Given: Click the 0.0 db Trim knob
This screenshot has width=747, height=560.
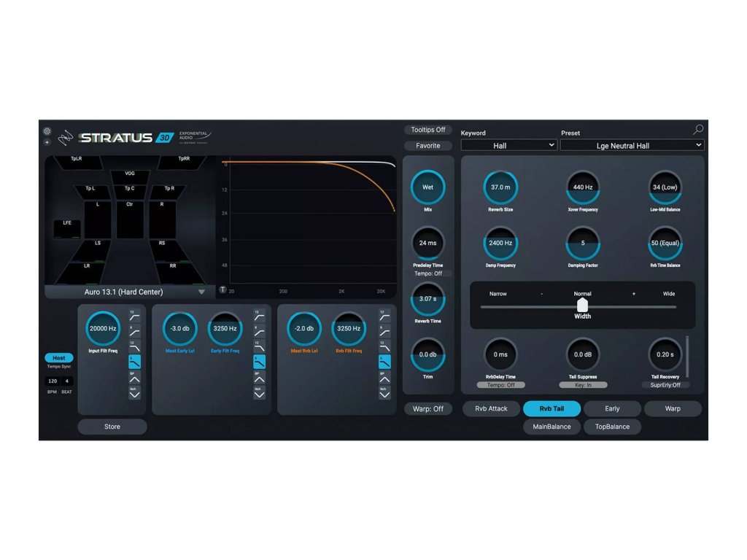Looking at the screenshot, I should [x=427, y=355].
